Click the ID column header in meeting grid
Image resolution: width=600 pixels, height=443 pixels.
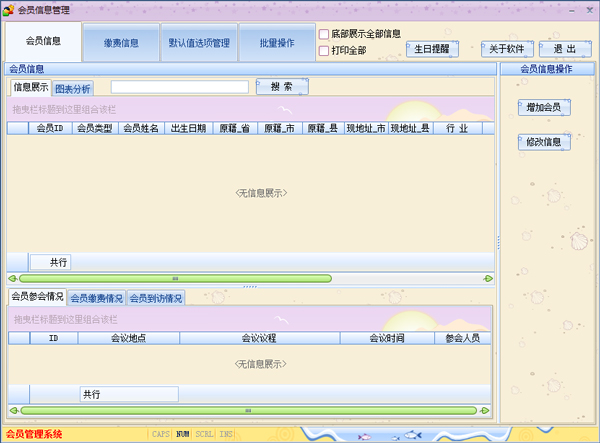(x=54, y=338)
